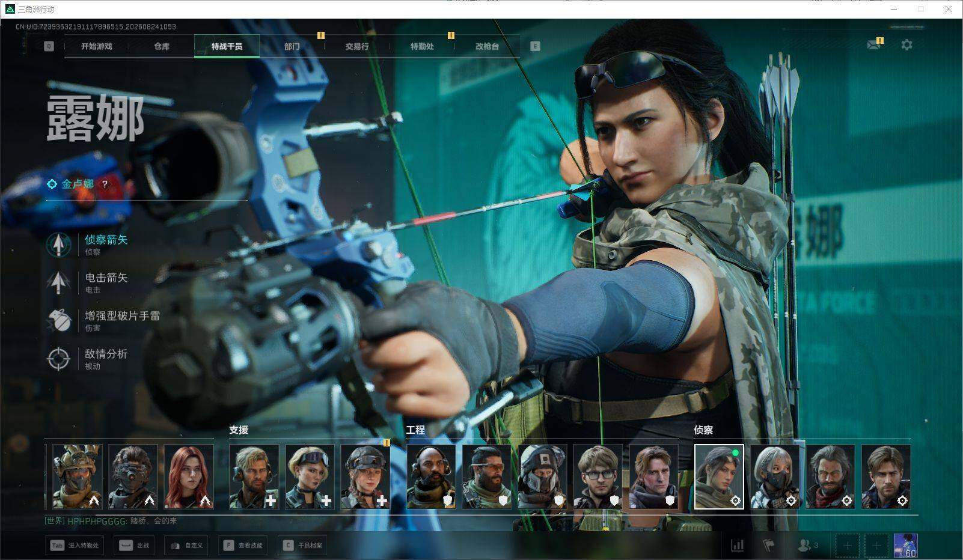Image resolution: width=963 pixels, height=560 pixels.
Task: Open the mail inbox envelope icon
Action: pyautogui.click(x=875, y=44)
